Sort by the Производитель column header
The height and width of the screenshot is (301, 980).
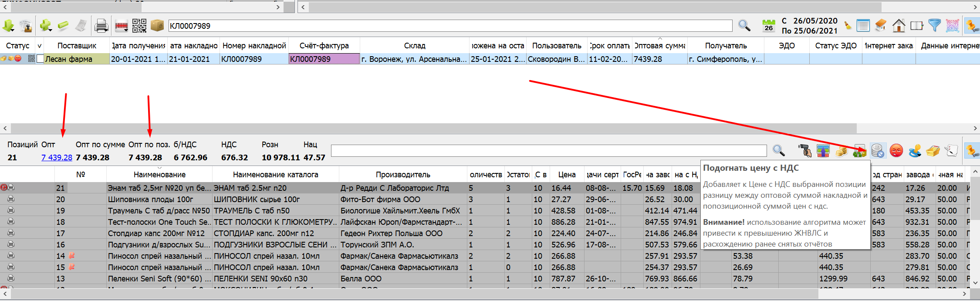tap(403, 175)
